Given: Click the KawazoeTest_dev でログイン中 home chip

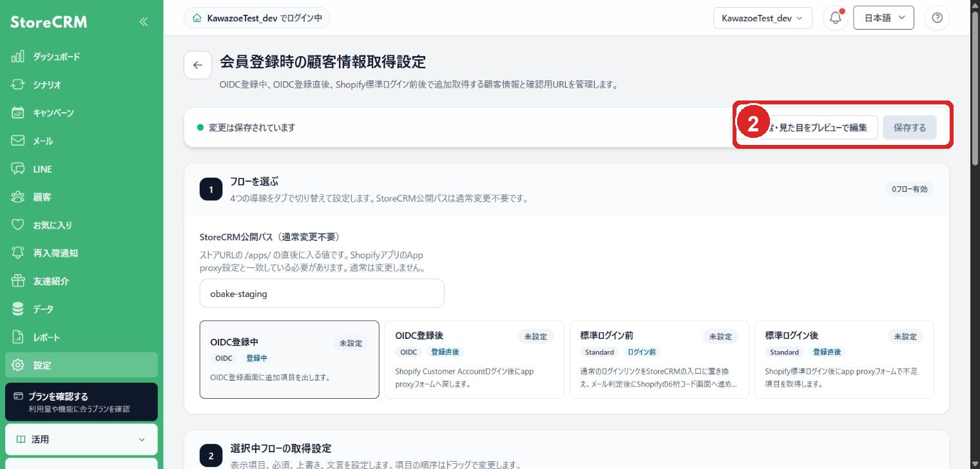Looking at the screenshot, I should 257,18.
